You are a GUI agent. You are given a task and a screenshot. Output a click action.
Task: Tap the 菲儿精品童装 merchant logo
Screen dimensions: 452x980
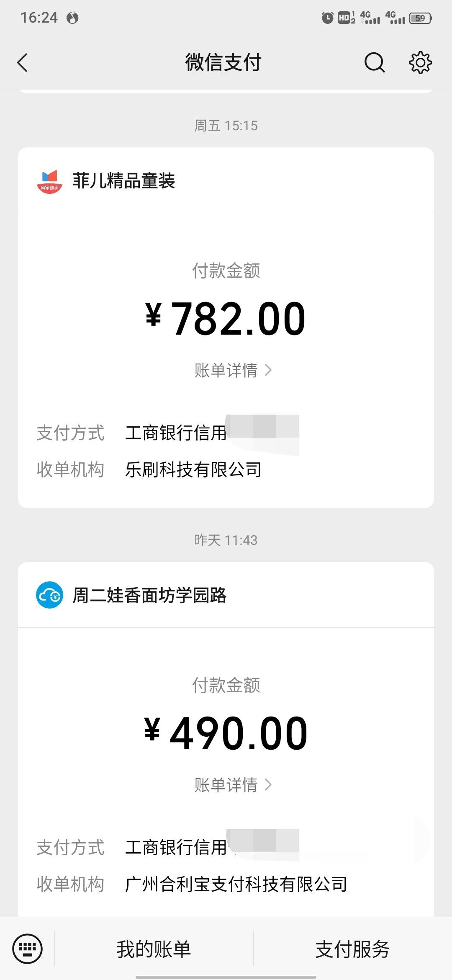point(49,181)
